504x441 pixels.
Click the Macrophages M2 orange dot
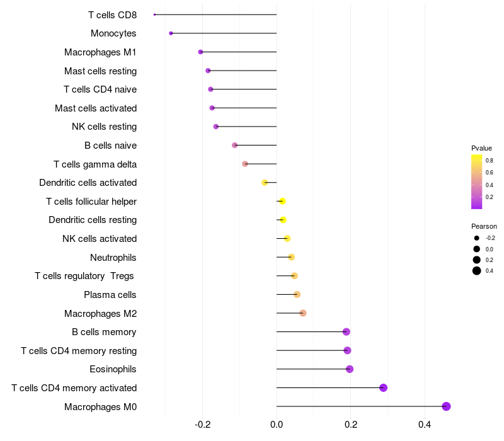[303, 313]
